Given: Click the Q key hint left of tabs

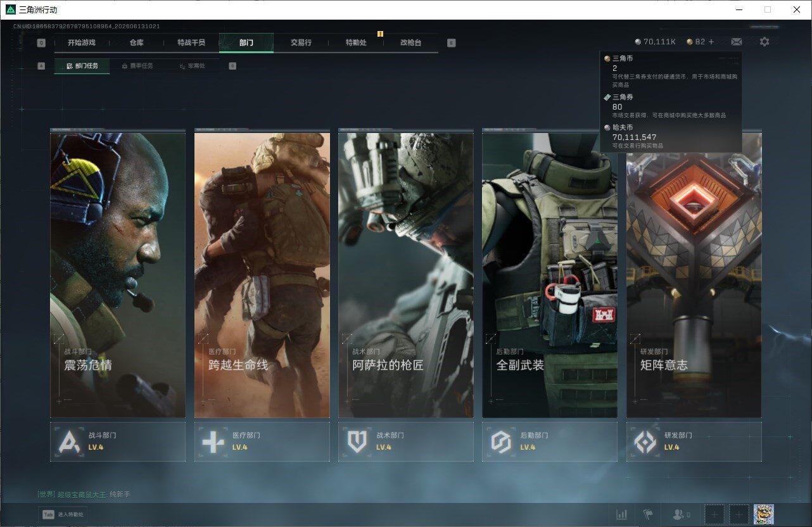Looking at the screenshot, I should [41, 43].
